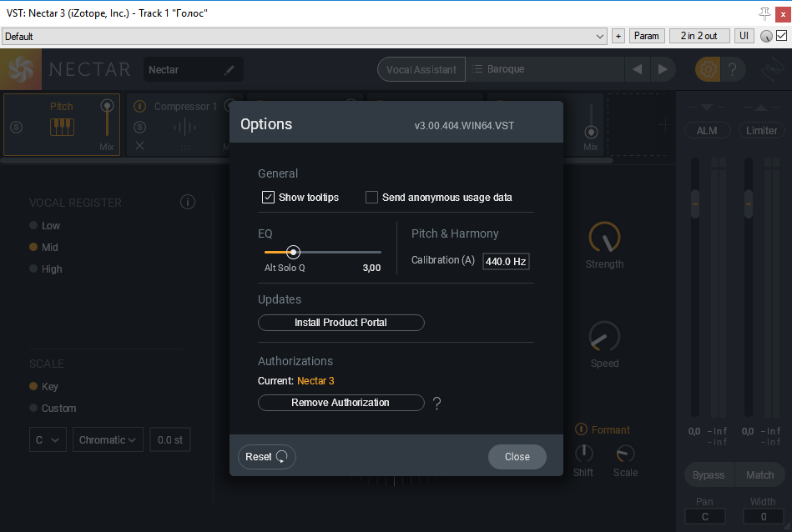The height and width of the screenshot is (532, 792).
Task: Open the help question mark in header
Action: [x=732, y=69]
